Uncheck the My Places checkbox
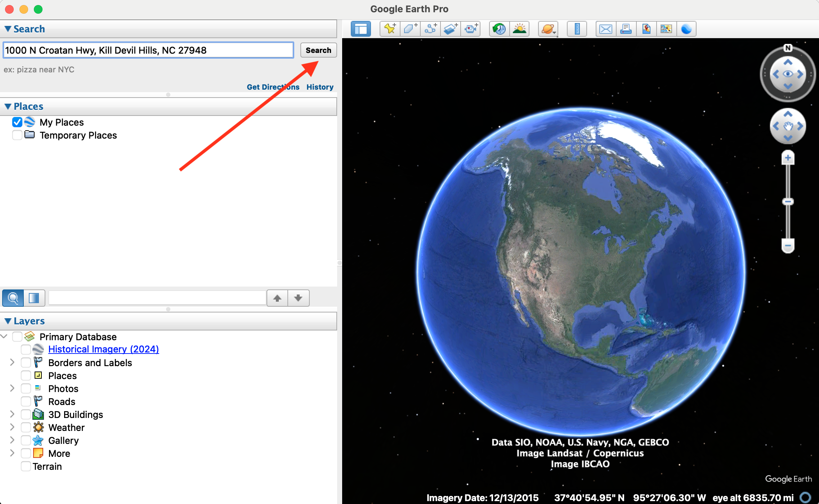This screenshot has width=819, height=504. 17,122
